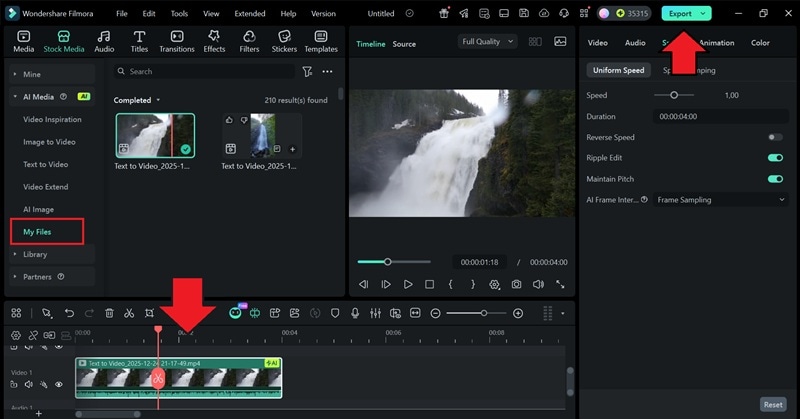The image size is (800, 419).
Task: Click the gift box icon
Action: coord(444,13)
